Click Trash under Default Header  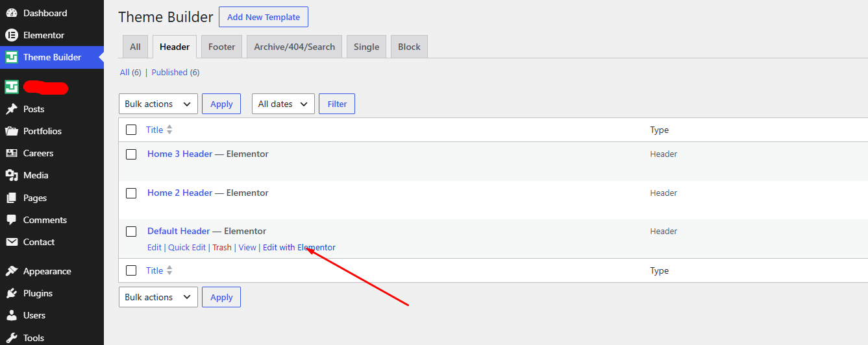click(222, 247)
